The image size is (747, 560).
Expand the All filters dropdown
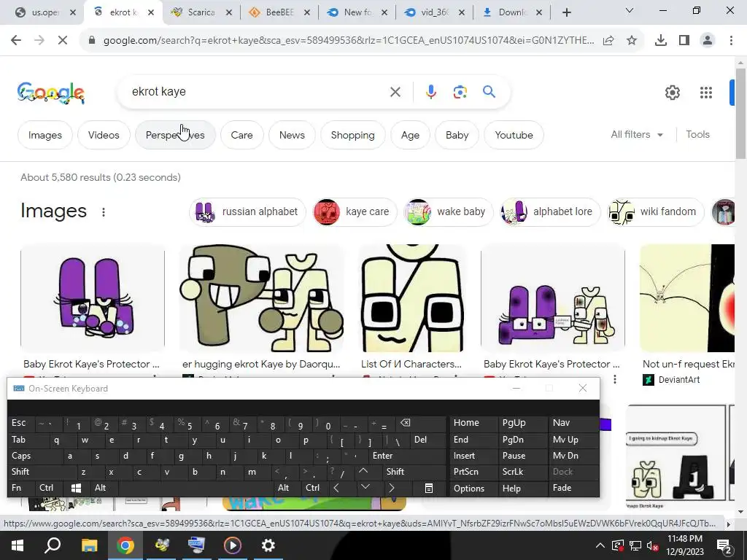pyautogui.click(x=636, y=135)
